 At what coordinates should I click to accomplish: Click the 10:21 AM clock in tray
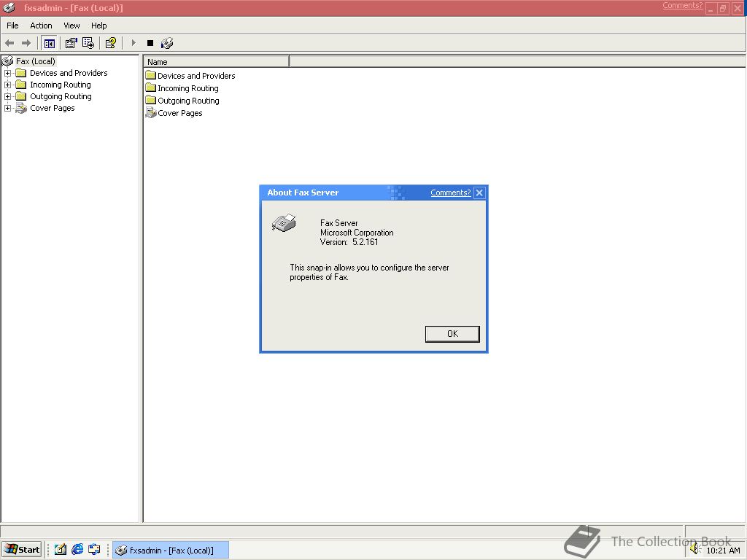click(x=723, y=550)
